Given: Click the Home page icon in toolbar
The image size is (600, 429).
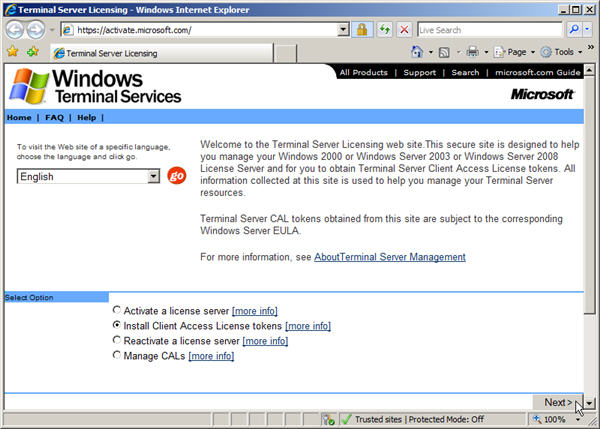Looking at the screenshot, I should [417, 52].
